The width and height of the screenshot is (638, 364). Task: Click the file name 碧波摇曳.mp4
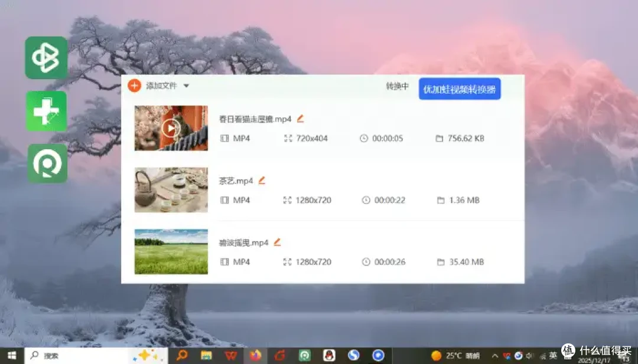244,242
